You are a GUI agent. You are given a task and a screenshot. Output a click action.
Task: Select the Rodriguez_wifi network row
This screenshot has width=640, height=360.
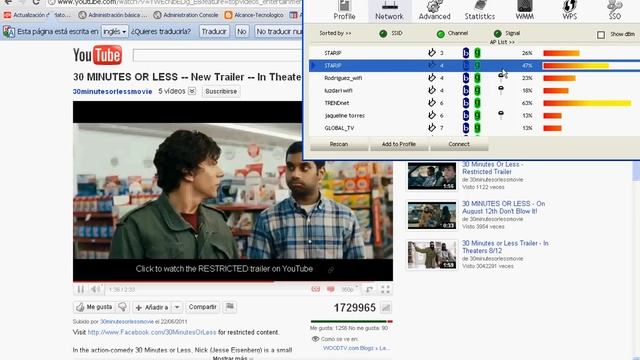473,78
